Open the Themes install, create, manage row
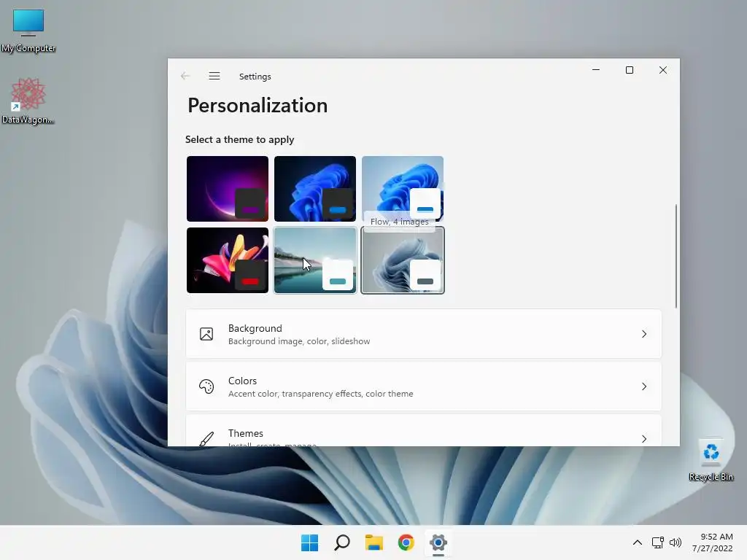This screenshot has width=747, height=560. point(424,430)
